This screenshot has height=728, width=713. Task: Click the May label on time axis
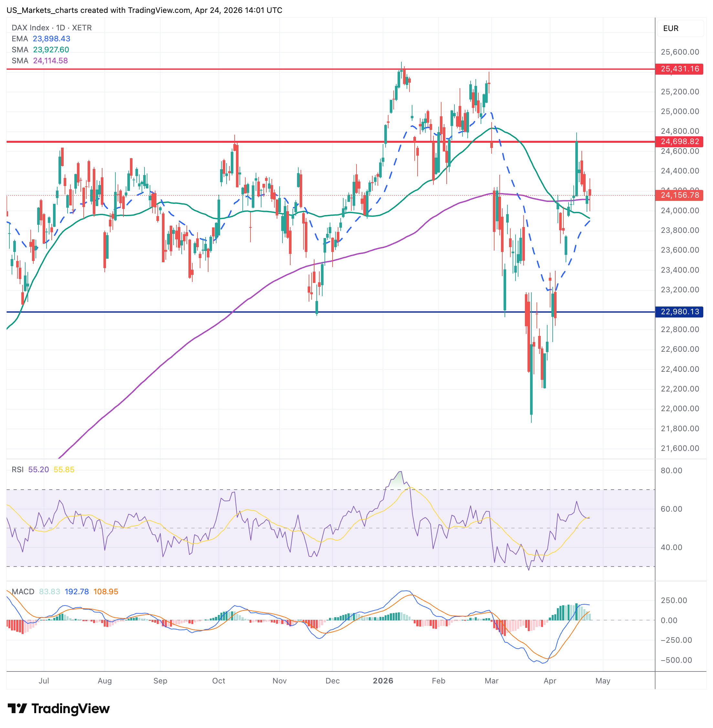tap(602, 681)
